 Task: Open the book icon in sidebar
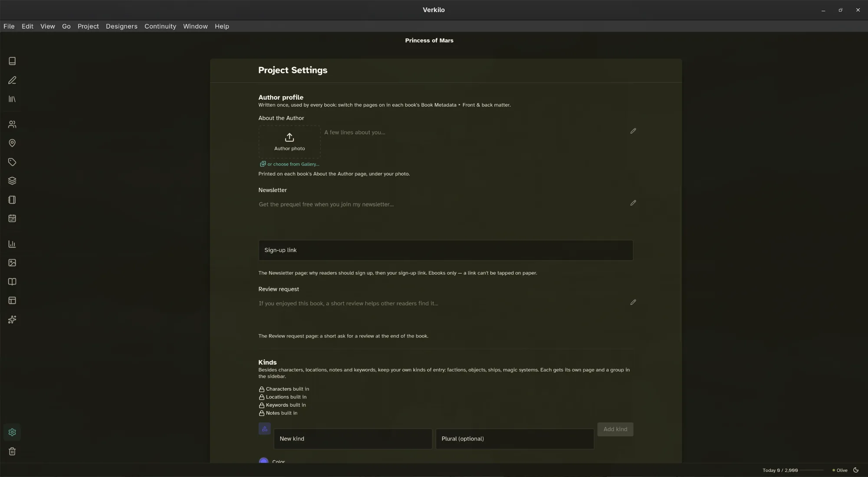pyautogui.click(x=12, y=61)
